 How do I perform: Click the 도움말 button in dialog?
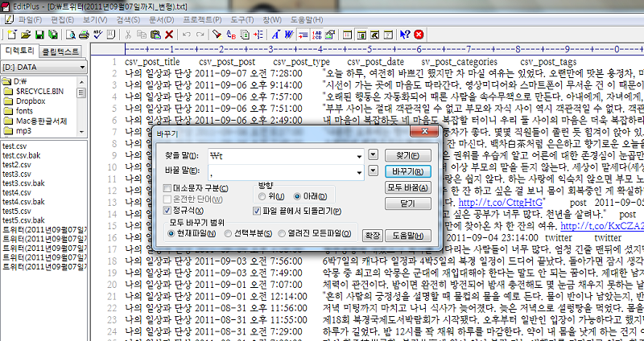(x=408, y=236)
